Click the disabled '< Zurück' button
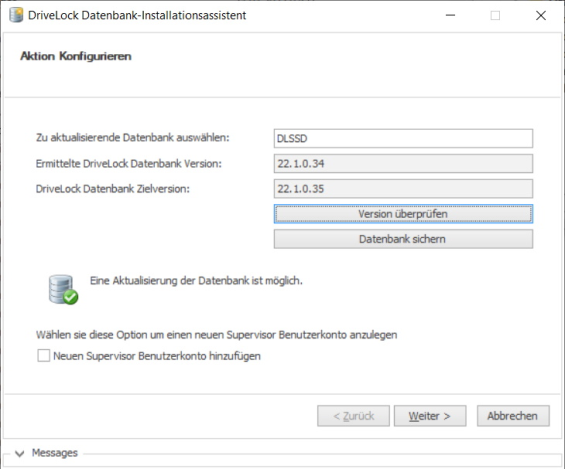 [353, 416]
